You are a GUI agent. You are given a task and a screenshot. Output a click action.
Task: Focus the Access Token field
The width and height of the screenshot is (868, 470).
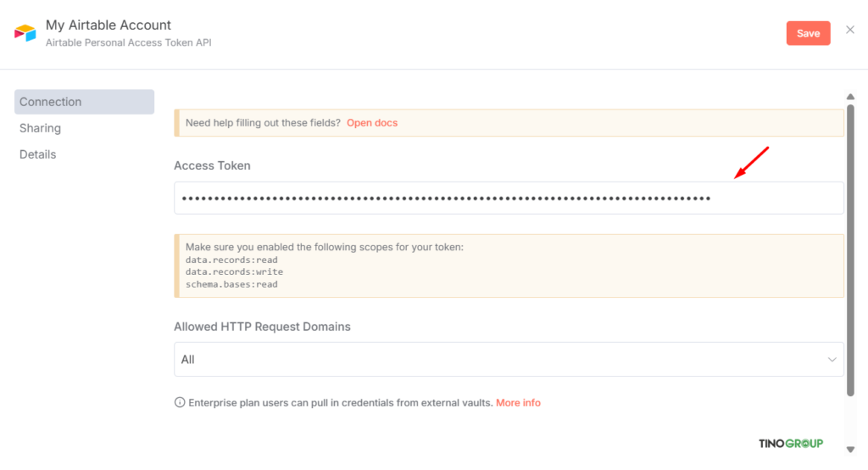click(509, 199)
